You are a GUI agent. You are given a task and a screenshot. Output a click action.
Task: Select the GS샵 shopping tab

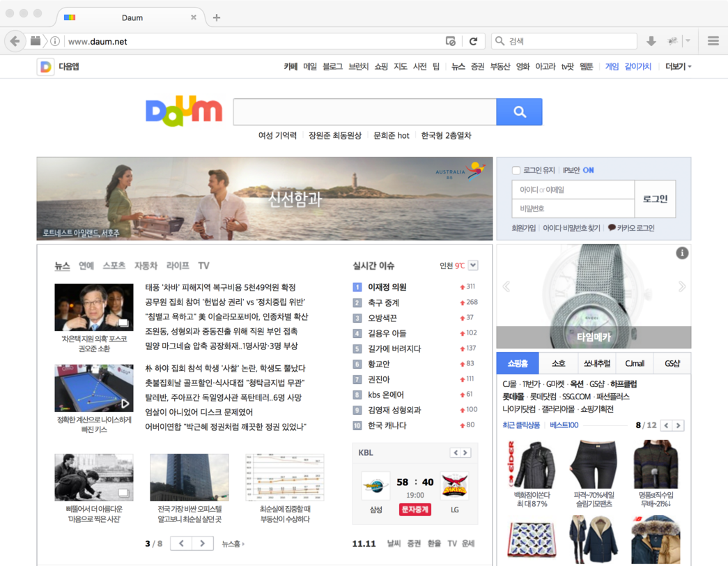tap(672, 363)
